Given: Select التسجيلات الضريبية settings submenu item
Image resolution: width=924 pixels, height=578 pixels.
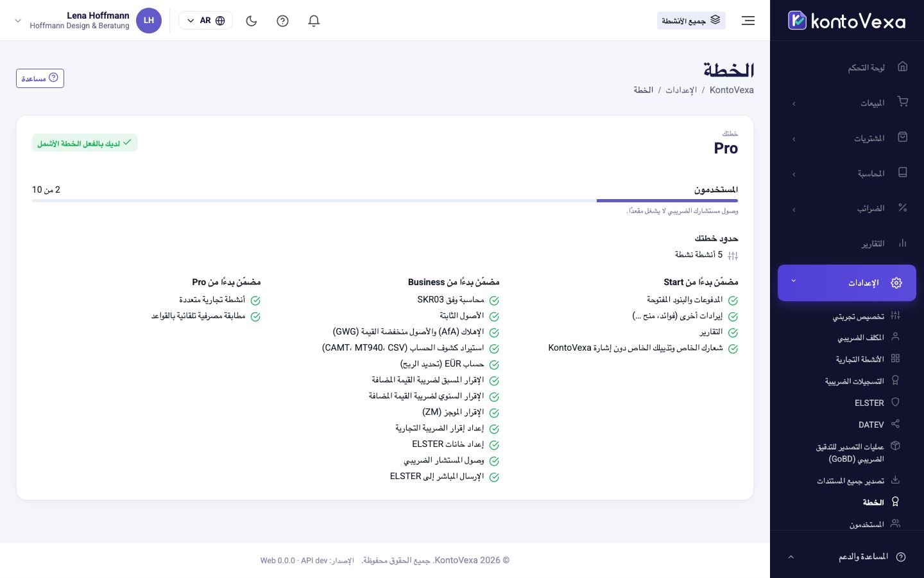Looking at the screenshot, I should (855, 381).
